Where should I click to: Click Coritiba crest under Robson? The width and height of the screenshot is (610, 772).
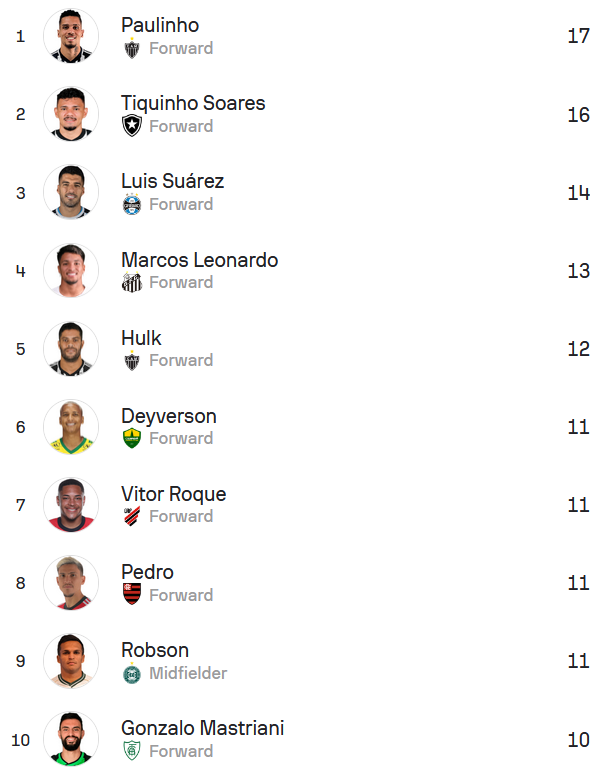132,673
